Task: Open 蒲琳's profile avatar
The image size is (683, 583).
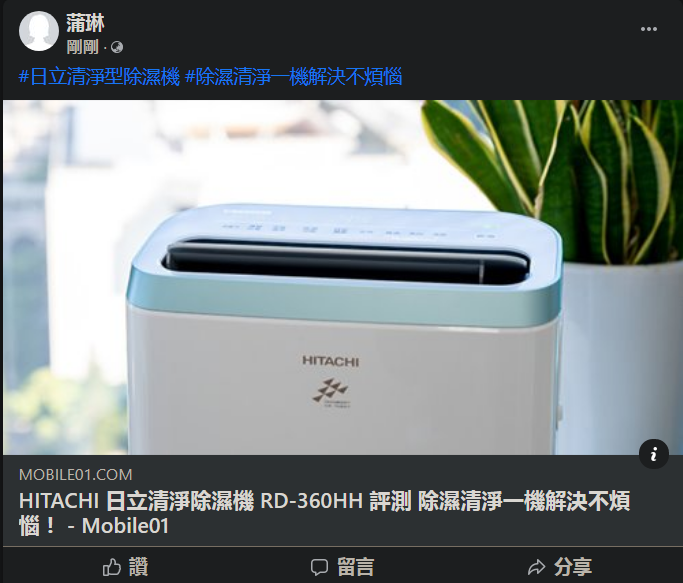Action: tap(39, 31)
